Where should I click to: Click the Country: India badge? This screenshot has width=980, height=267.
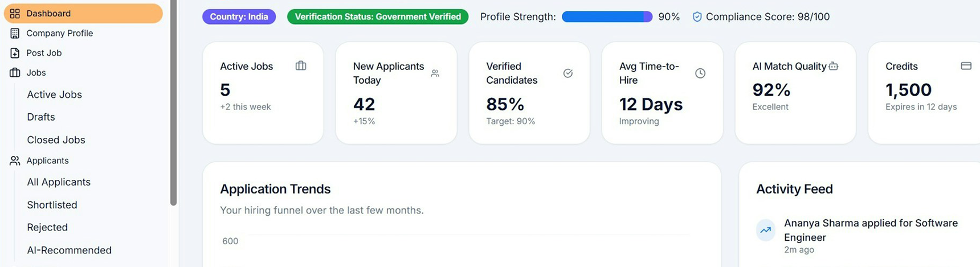tap(239, 17)
